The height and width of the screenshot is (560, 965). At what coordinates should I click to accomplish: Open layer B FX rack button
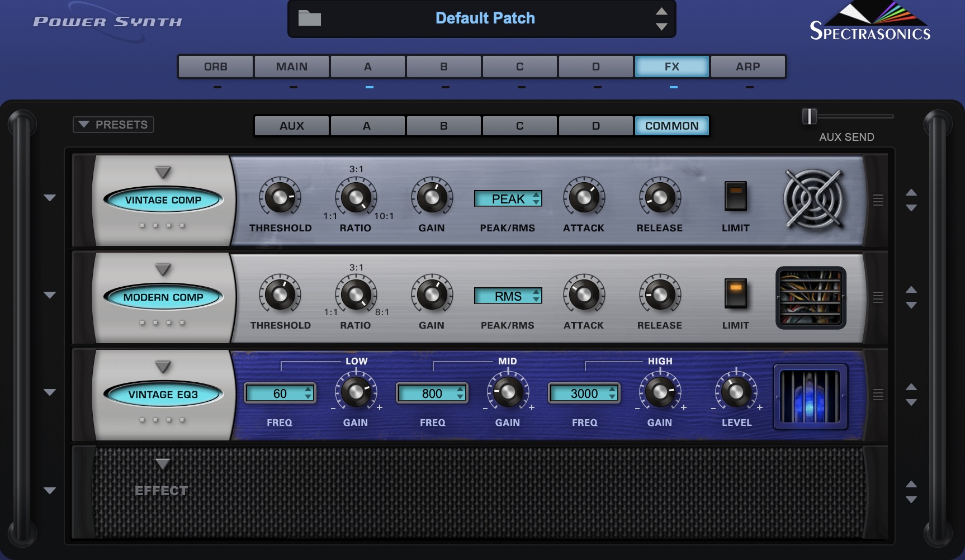[444, 126]
